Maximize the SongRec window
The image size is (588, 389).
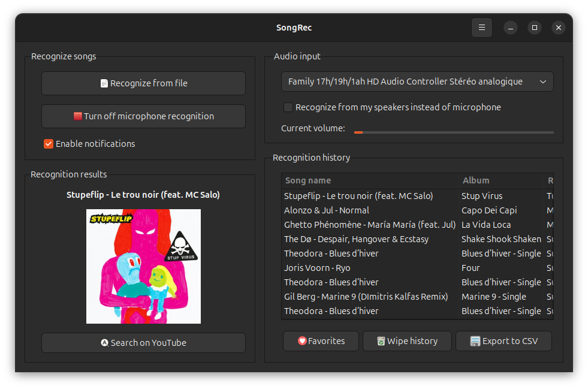[x=534, y=28]
